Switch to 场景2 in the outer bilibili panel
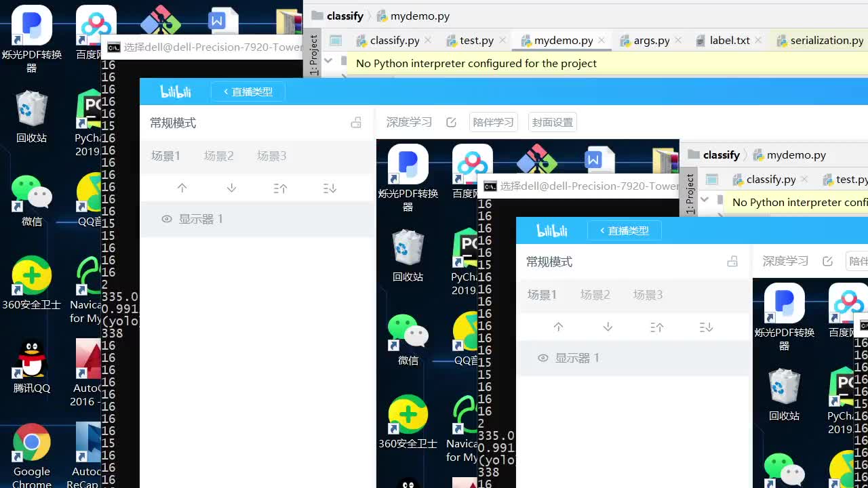The width and height of the screenshot is (868, 488). tap(218, 156)
